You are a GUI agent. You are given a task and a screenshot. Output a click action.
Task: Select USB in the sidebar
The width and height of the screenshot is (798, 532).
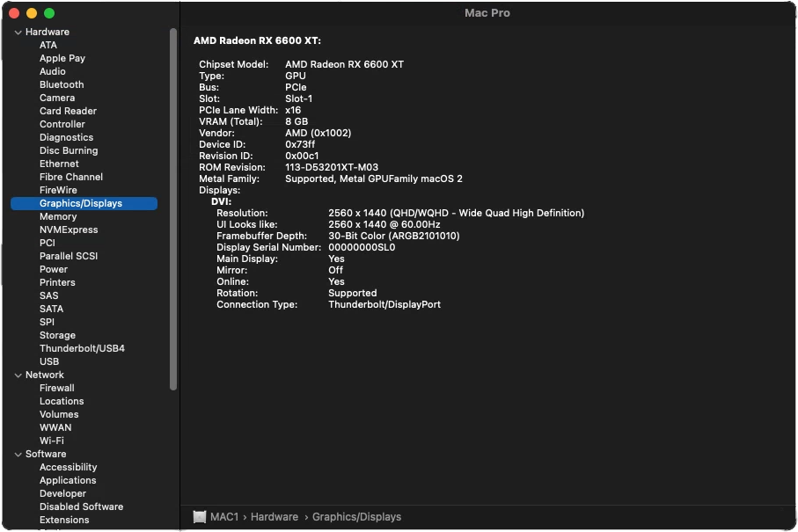coord(49,362)
